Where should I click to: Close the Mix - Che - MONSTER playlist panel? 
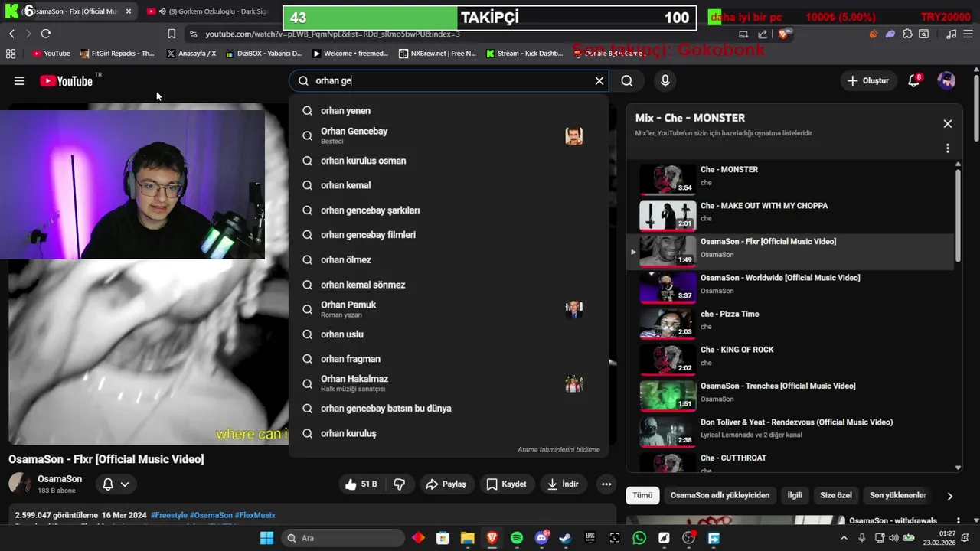(x=947, y=123)
